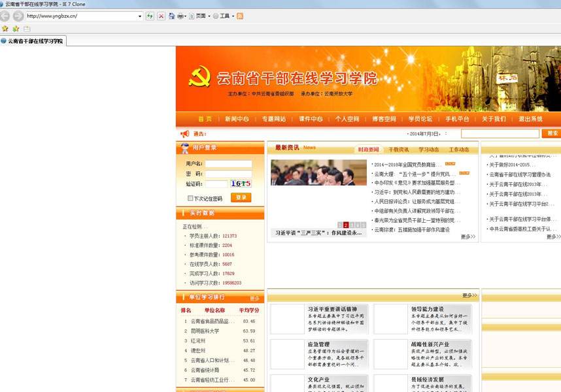Image resolution: width=561 pixels, height=392 pixels.
Task: Open the 新闻中心 navigation item
Action: click(237, 119)
